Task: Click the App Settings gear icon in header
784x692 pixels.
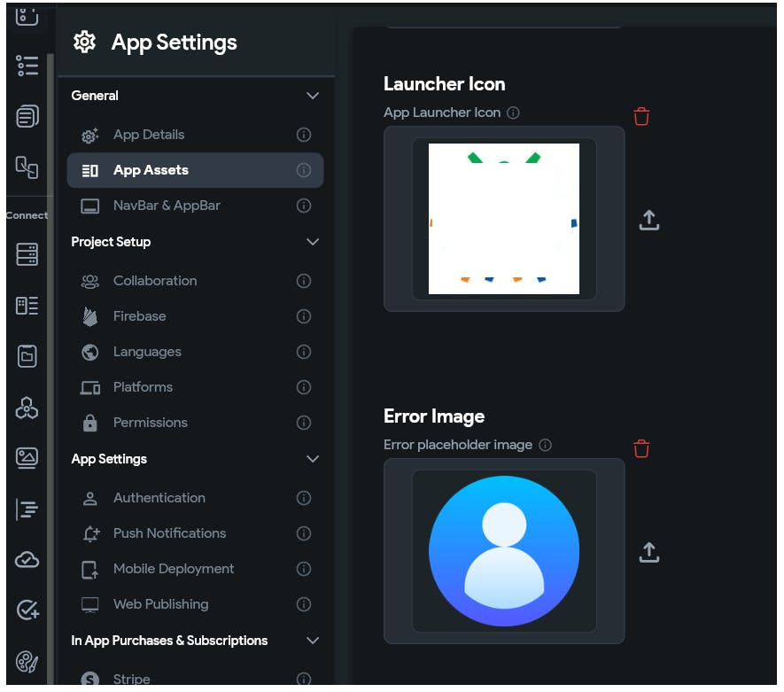Action: (x=84, y=42)
